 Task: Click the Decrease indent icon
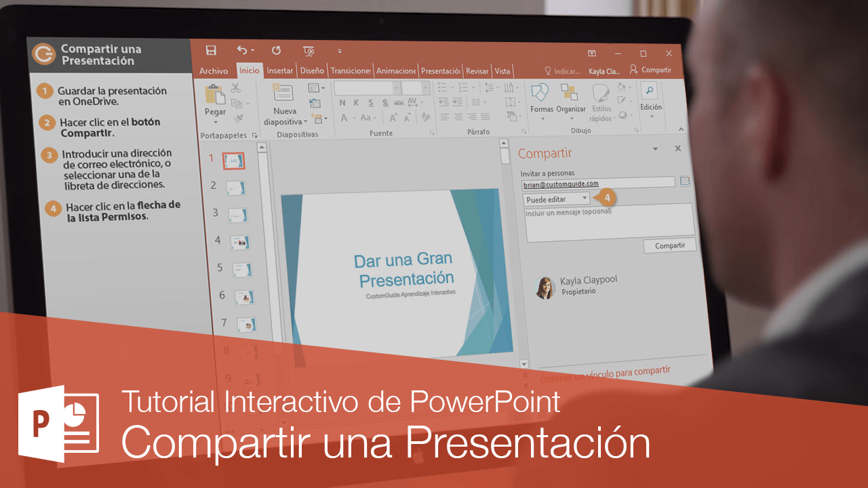[443, 102]
